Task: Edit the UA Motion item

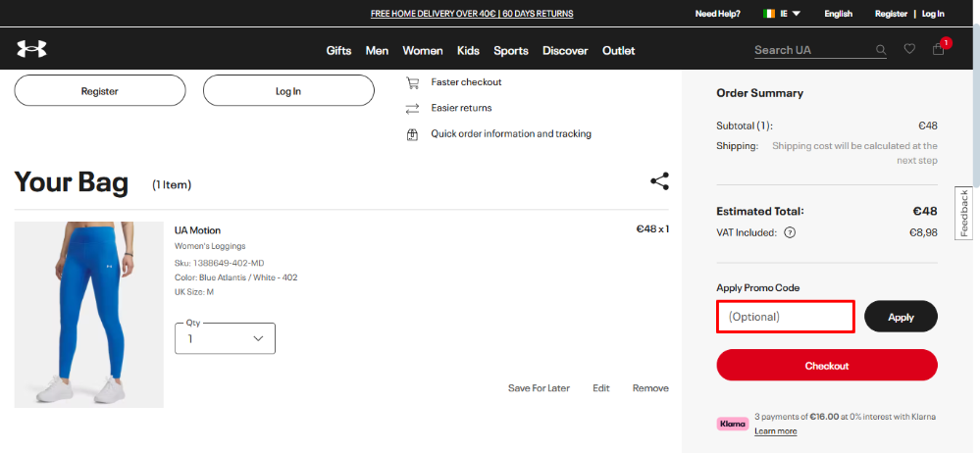Action: pos(600,388)
